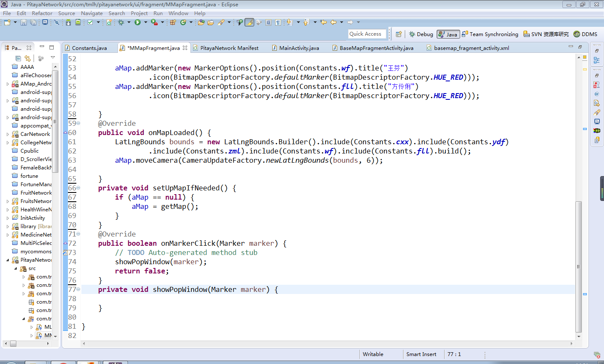
Task: Click the Save All toolbar icon
Action: pyautogui.click(x=33, y=22)
